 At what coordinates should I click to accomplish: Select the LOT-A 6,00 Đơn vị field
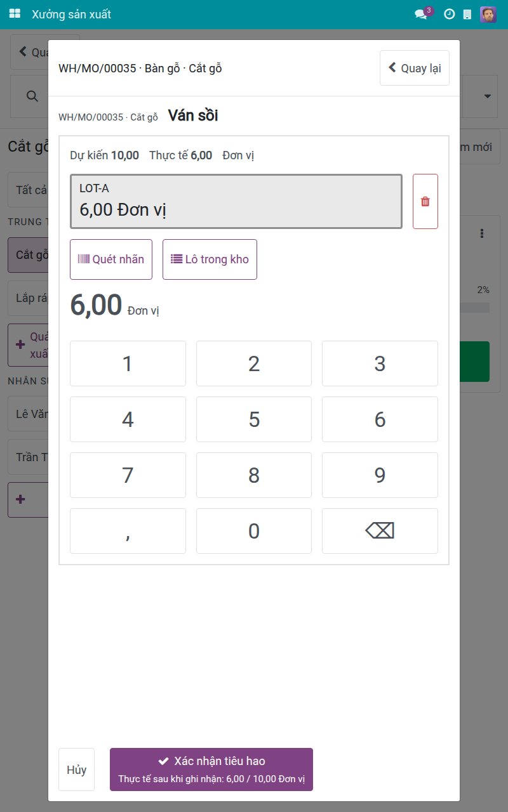[x=236, y=201]
